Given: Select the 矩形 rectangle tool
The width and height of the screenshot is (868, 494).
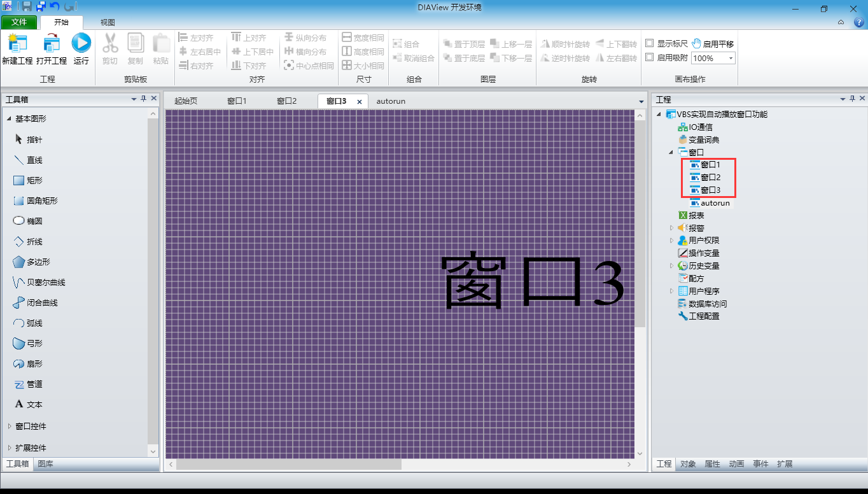Looking at the screenshot, I should [28, 180].
